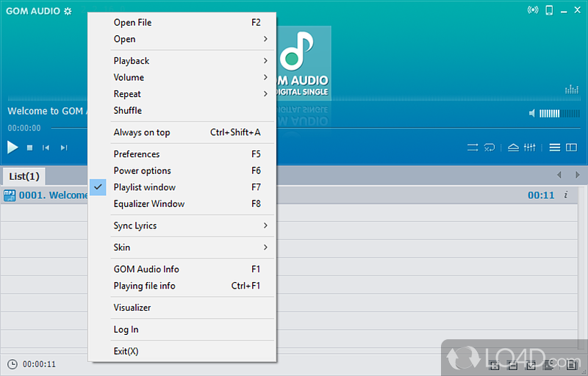This screenshot has width=588, height=376.
Task: Open Power options from the menu
Action: [182, 170]
